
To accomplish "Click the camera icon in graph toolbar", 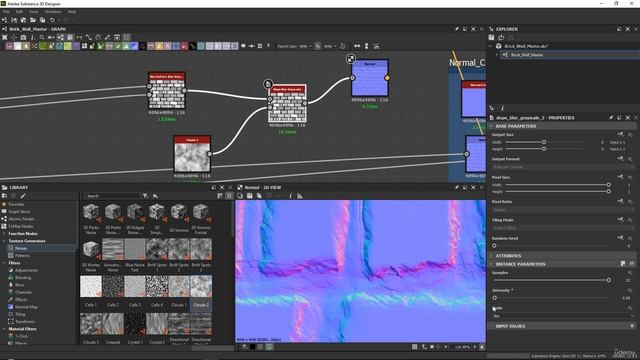I will [x=23, y=37].
